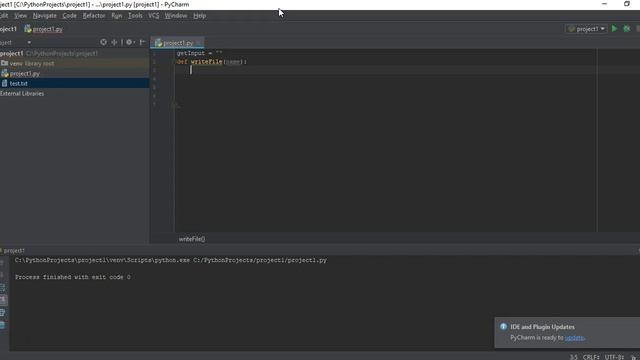The width and height of the screenshot is (640, 360).
Task: Click the print icon in Run toolbar
Action: [x=3, y=313]
